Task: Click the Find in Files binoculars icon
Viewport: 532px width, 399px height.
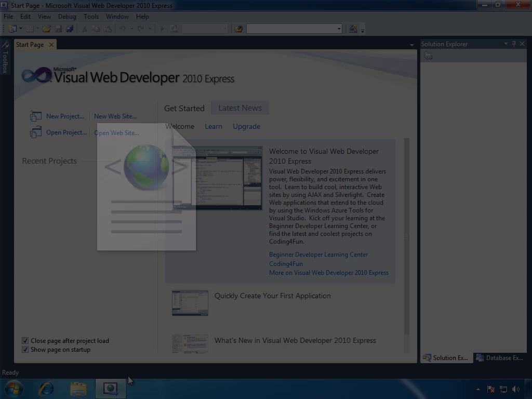Action: pyautogui.click(x=238, y=29)
